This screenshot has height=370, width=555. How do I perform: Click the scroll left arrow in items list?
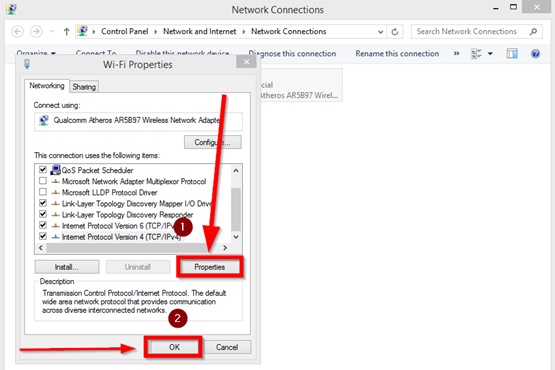click(41, 248)
